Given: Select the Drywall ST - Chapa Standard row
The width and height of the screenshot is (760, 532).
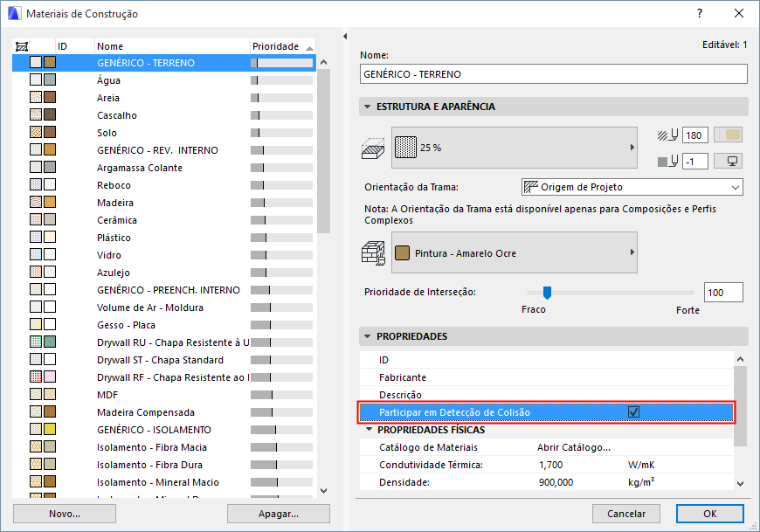Looking at the screenshot, I should (x=164, y=360).
